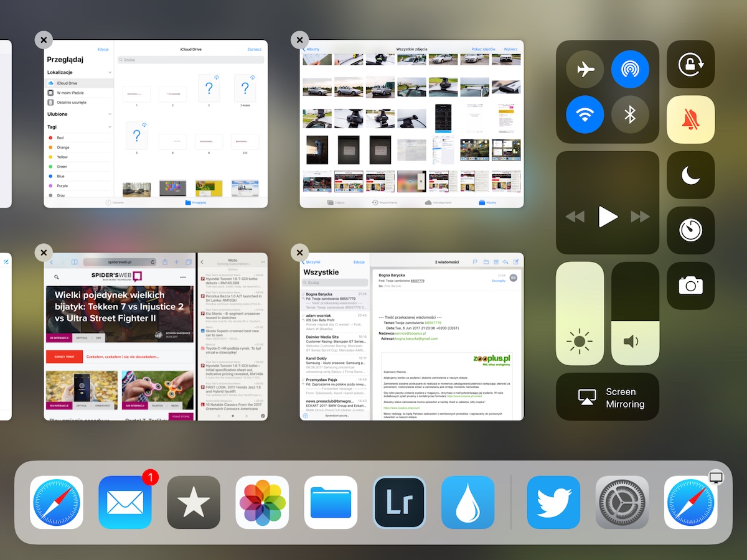
Task: Close the Files app card
Action: pyautogui.click(x=44, y=40)
